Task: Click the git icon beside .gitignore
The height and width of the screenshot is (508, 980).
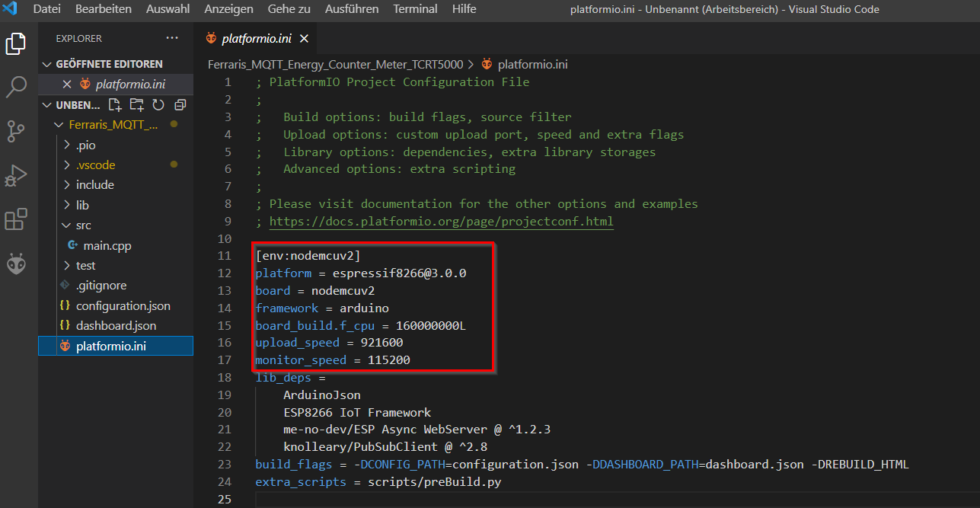Action: (65, 285)
